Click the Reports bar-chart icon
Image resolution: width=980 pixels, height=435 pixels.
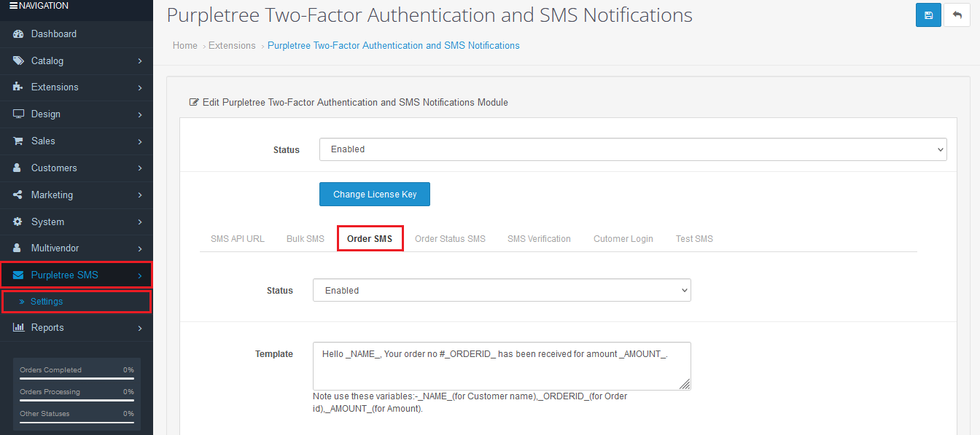(x=18, y=328)
